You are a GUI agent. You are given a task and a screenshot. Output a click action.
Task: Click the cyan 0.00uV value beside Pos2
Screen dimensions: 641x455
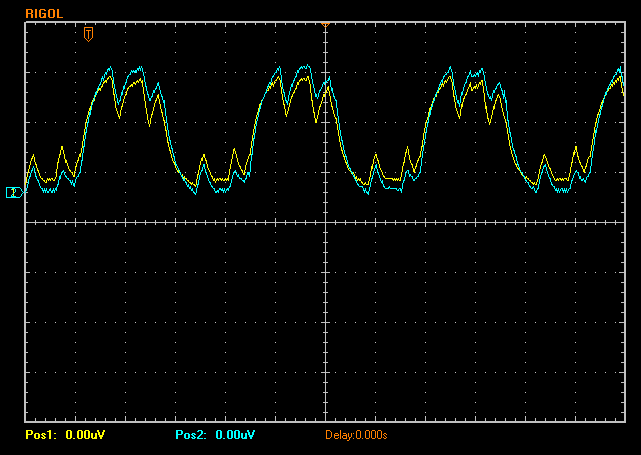tap(235, 435)
